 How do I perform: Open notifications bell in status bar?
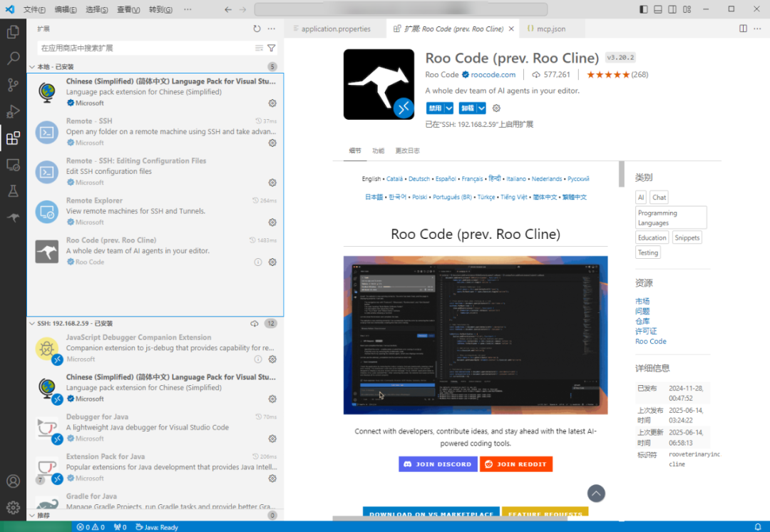[x=758, y=526]
